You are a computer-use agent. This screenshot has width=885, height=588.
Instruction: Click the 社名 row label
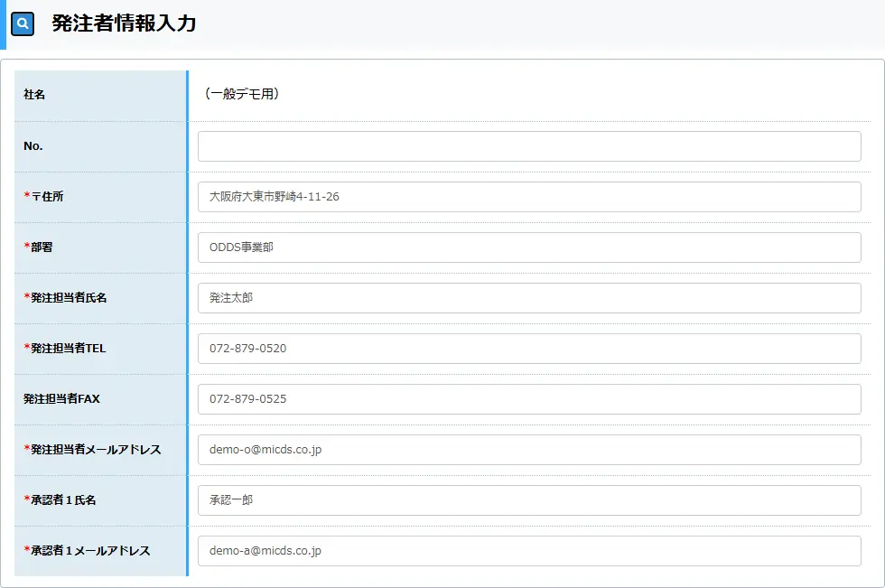34,95
